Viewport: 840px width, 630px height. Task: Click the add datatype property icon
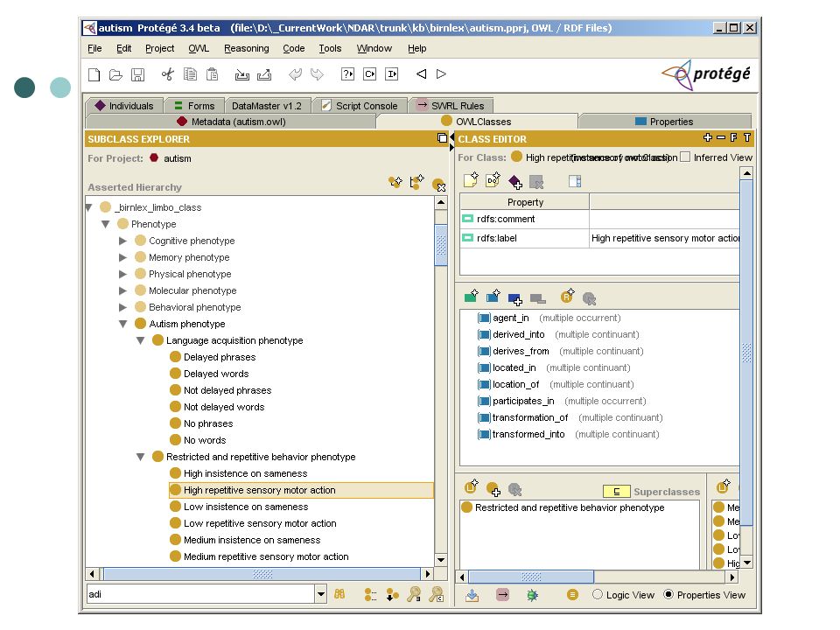(x=471, y=295)
